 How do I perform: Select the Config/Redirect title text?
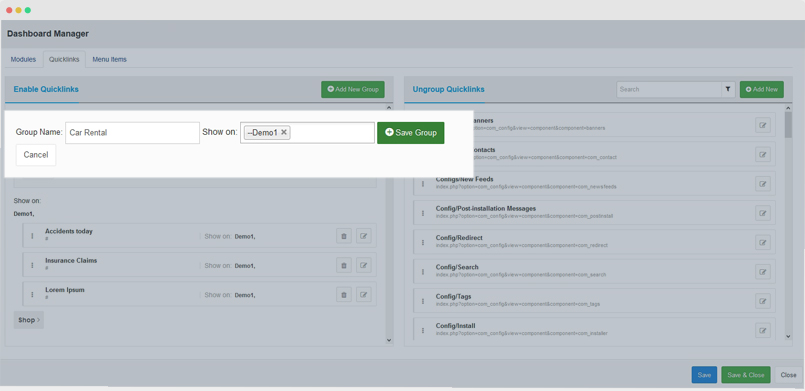(x=459, y=238)
